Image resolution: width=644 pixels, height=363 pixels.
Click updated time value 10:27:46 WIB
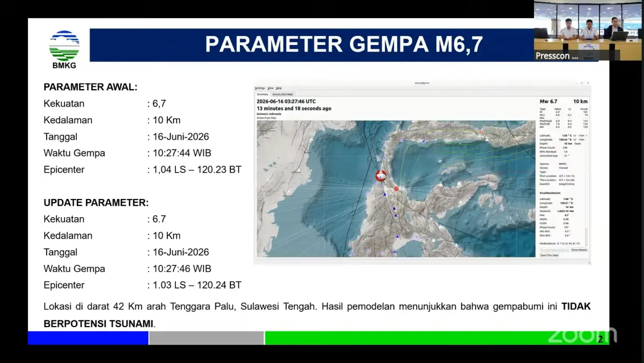[x=182, y=269]
